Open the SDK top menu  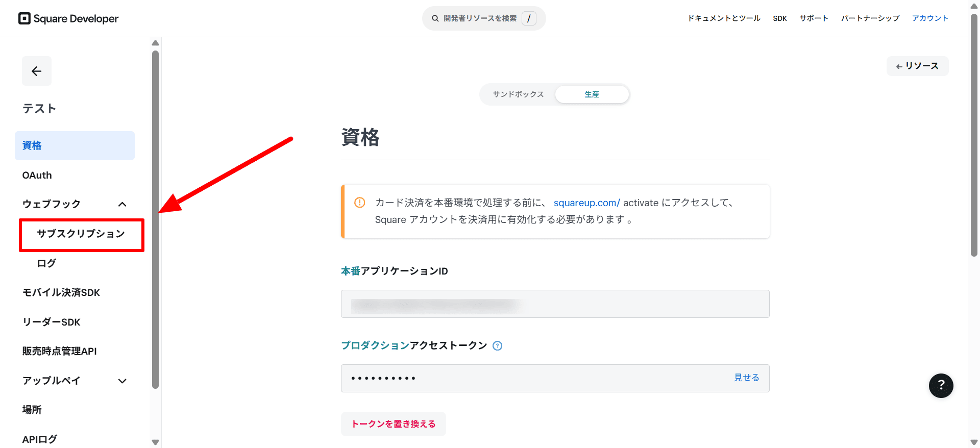coord(779,18)
